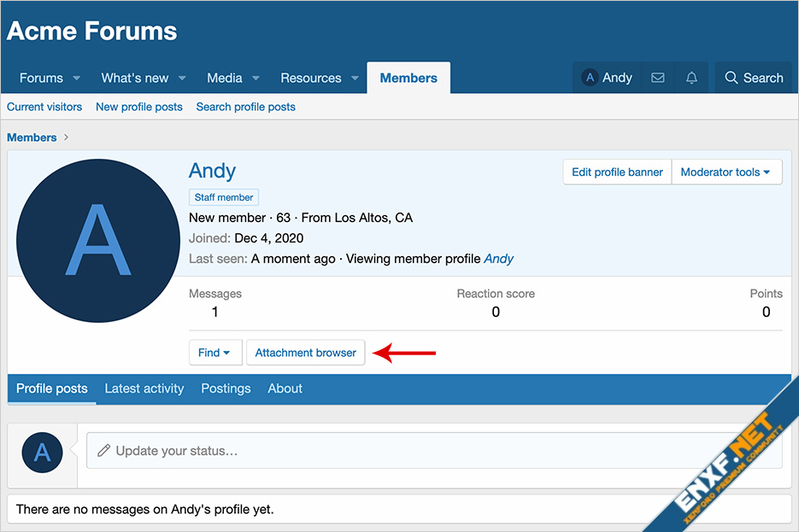
Task: Open the inbox envelope icon
Action: pyautogui.click(x=657, y=78)
